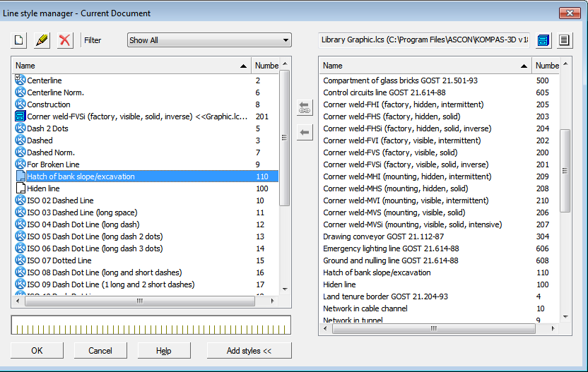
Task: Click the document list icon at top right
Action: 564,40
